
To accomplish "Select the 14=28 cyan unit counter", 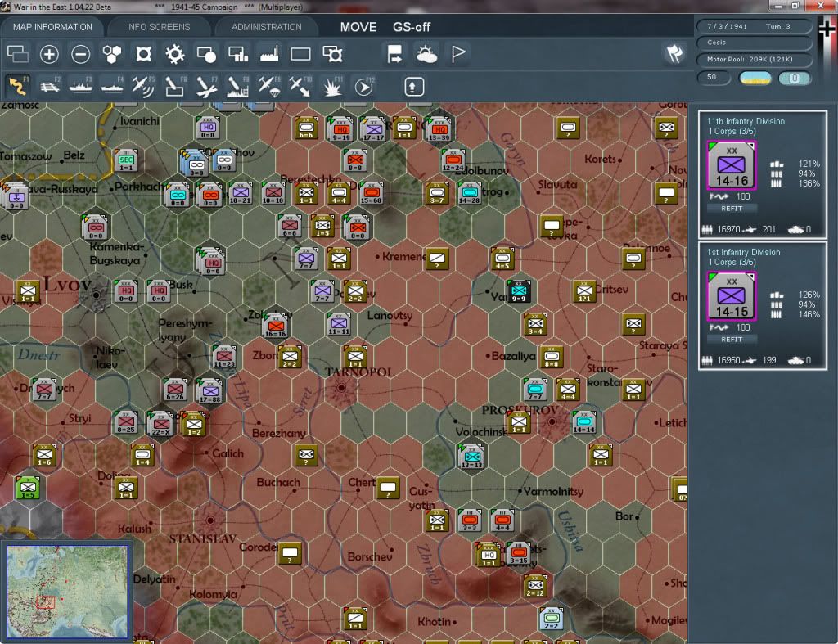I will tap(470, 193).
